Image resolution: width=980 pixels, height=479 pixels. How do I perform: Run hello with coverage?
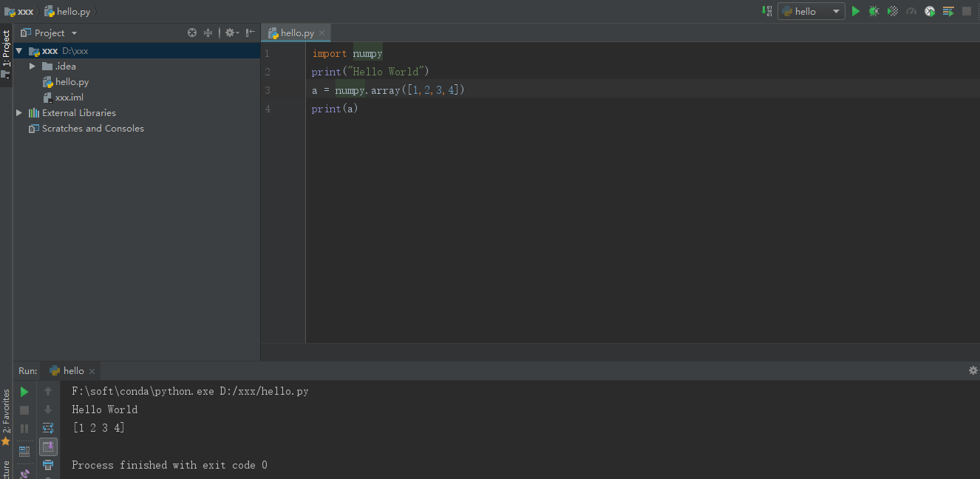coord(893,11)
